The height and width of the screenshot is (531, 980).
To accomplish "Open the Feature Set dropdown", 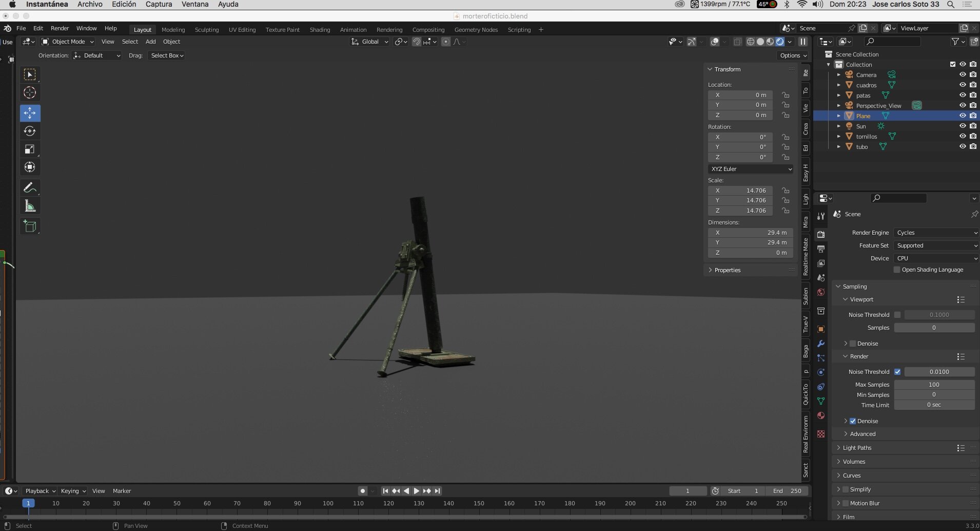I will pyautogui.click(x=936, y=245).
